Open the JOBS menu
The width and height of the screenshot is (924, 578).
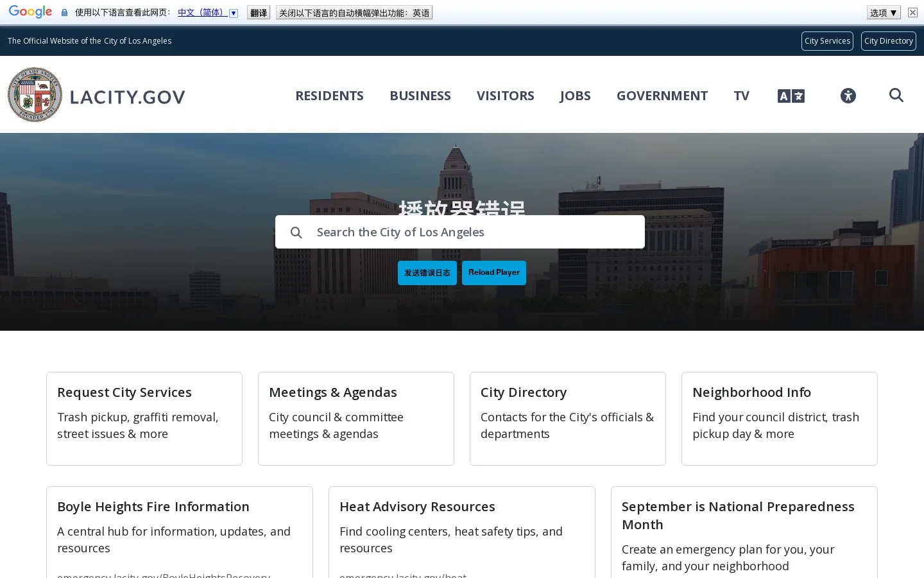coord(575,96)
